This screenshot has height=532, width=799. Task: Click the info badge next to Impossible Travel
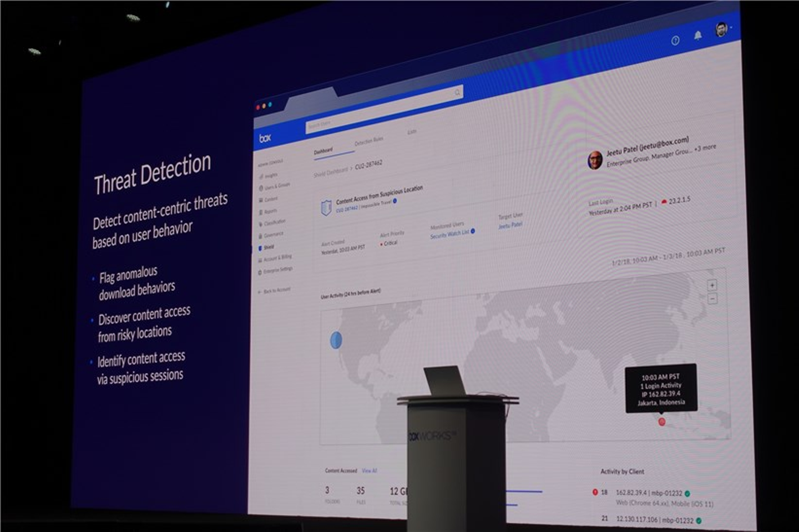(x=395, y=201)
